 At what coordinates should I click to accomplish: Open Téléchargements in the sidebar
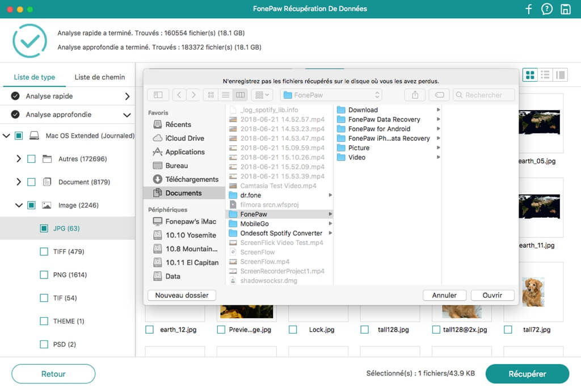(x=186, y=179)
